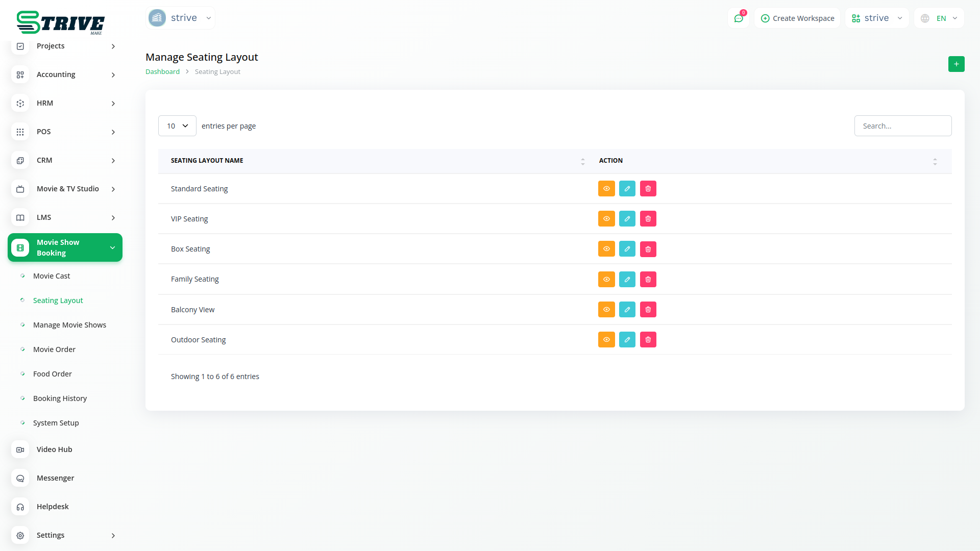The height and width of the screenshot is (551, 980).
Task: Select Booking History in sidebar
Action: pos(60,398)
